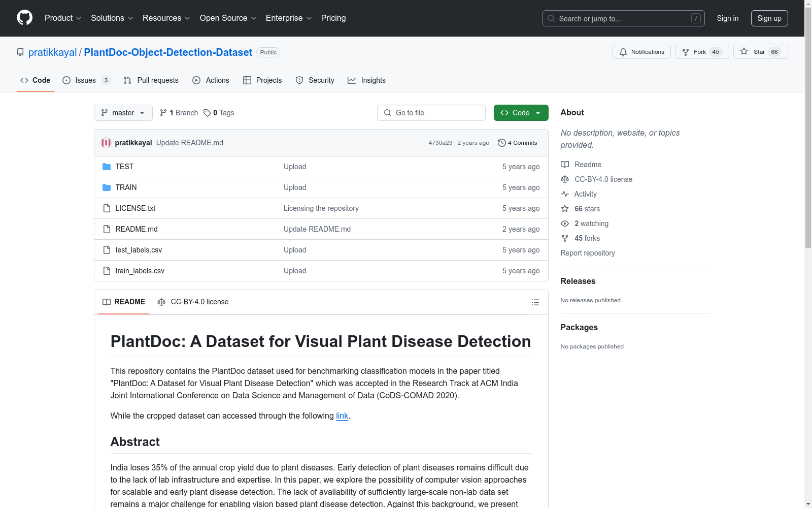The image size is (812, 508).
Task: Click the GitHub logo icon
Action: click(x=24, y=18)
